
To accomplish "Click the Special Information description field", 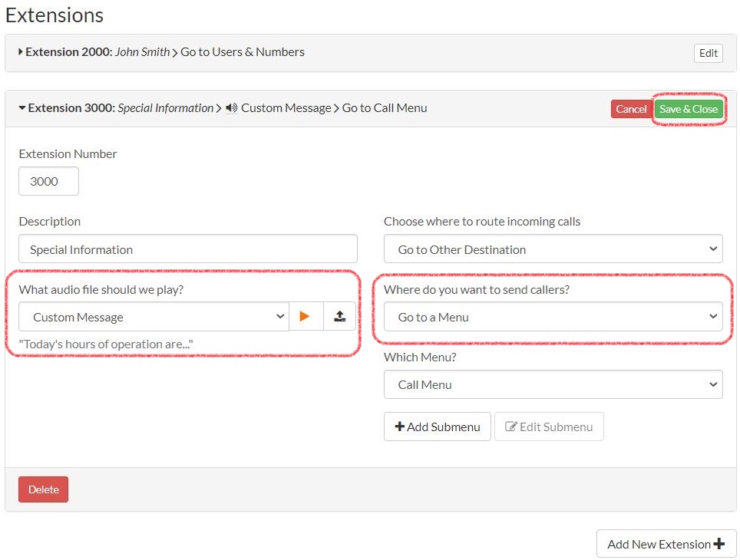I will (x=187, y=249).
